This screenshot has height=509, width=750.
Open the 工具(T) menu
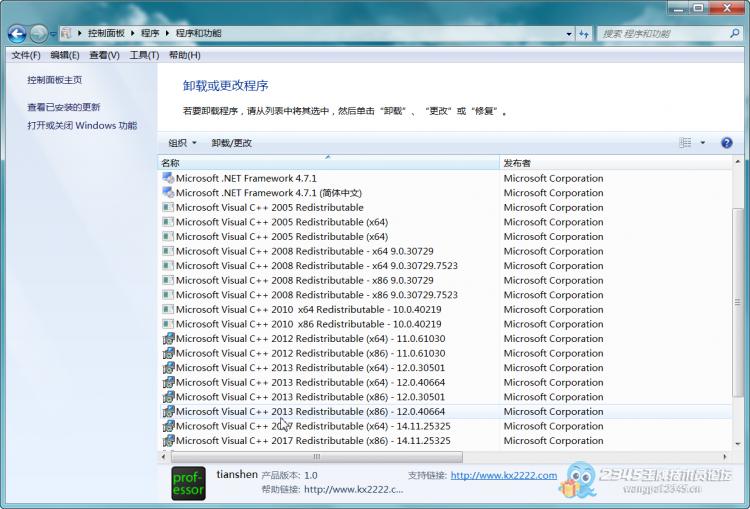tap(144, 55)
